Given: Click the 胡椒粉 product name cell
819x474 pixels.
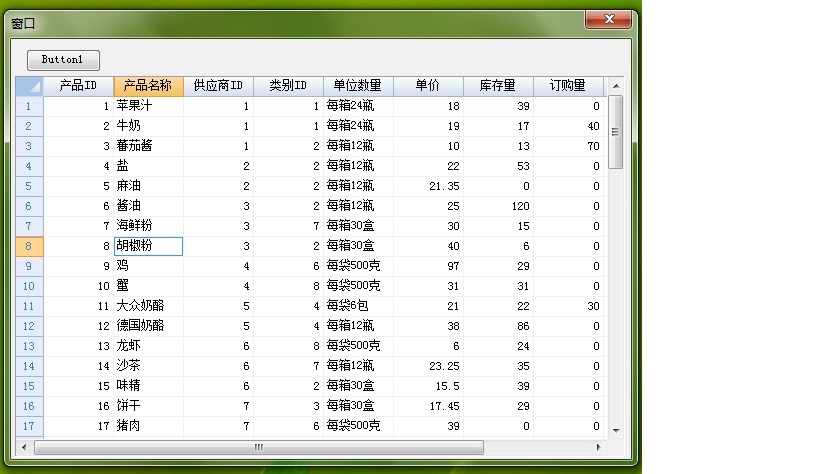Looking at the screenshot, I should pyautogui.click(x=148, y=246).
